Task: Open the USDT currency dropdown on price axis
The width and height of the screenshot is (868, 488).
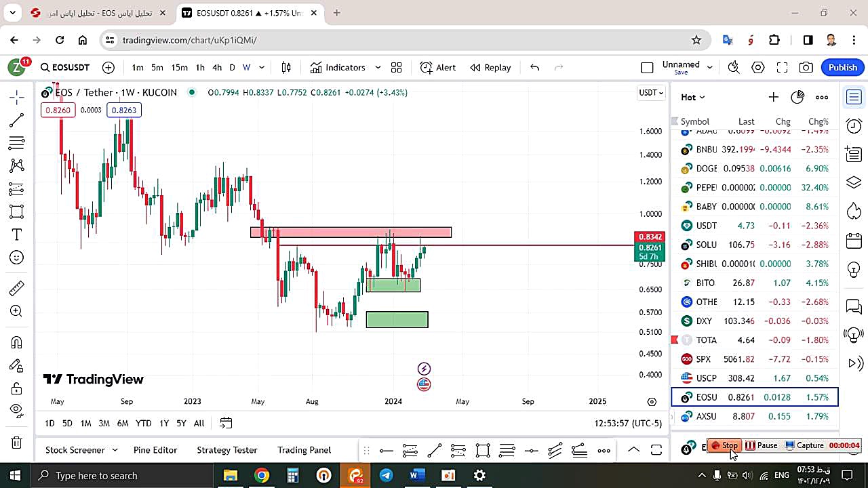Action: pos(651,92)
